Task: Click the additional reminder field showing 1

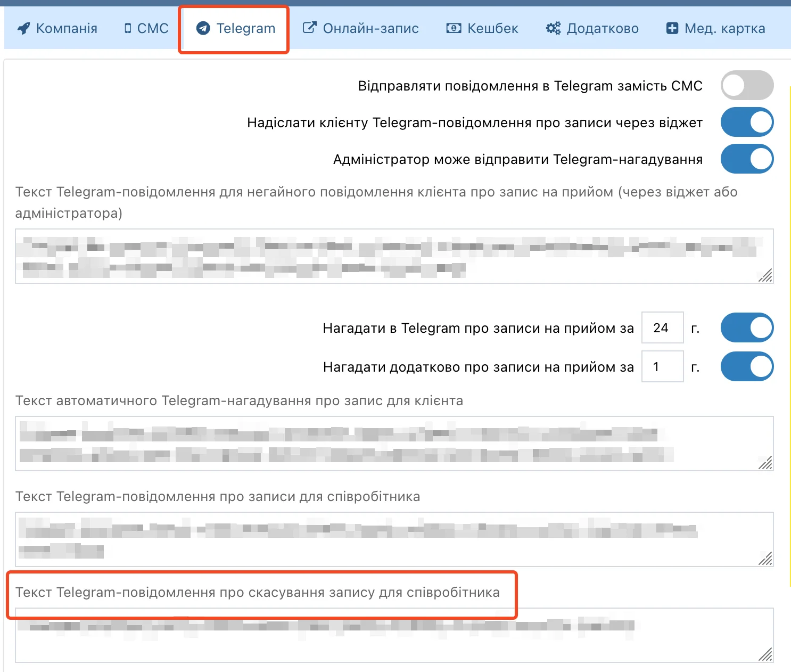Action: [663, 366]
